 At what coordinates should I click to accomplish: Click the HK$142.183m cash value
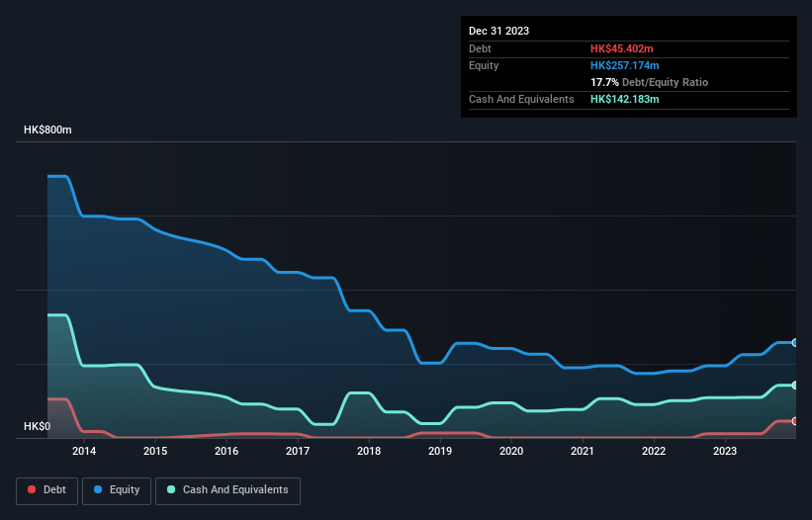[624, 99]
